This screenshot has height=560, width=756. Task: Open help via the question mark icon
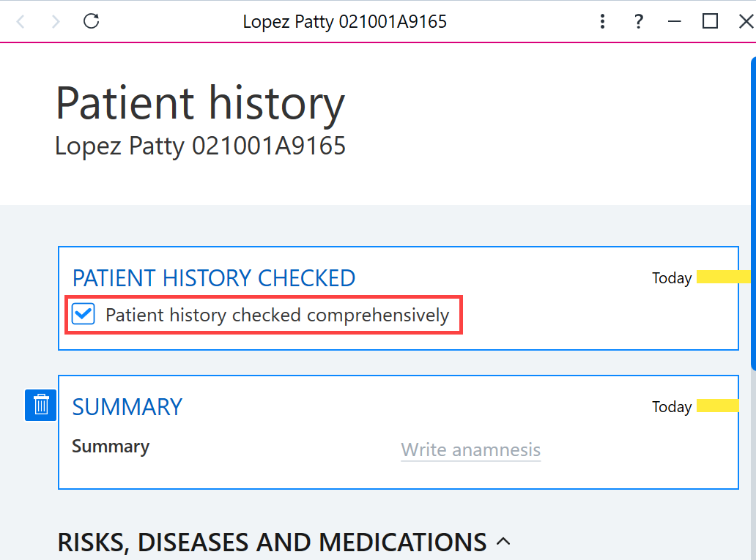pyautogui.click(x=638, y=21)
